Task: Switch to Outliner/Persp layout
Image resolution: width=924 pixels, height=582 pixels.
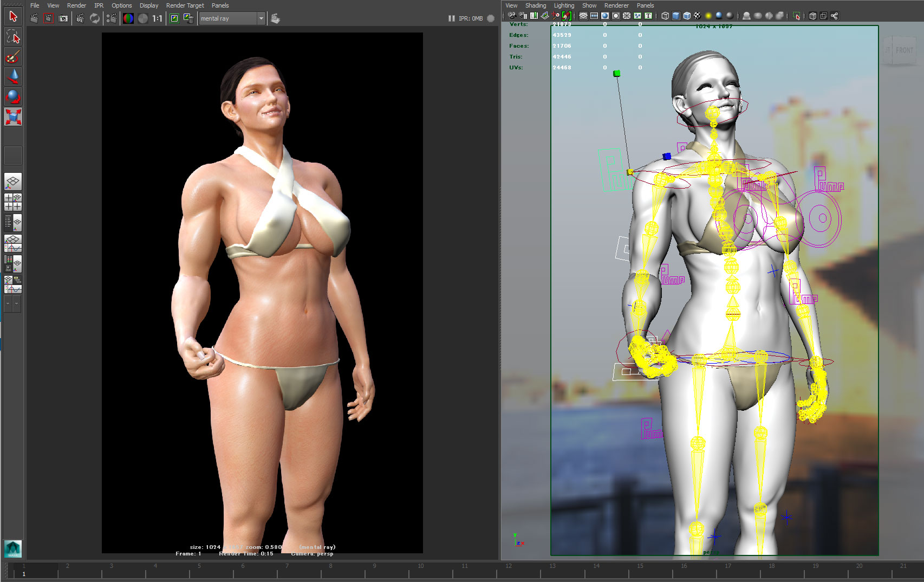Action: pyautogui.click(x=13, y=223)
